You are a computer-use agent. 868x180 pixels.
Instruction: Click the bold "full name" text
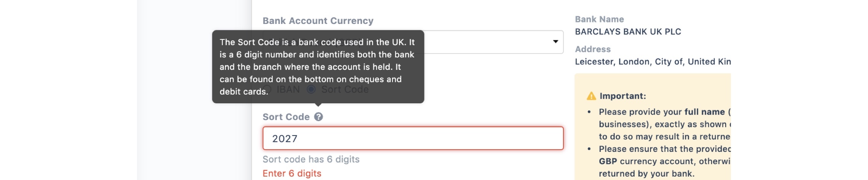(704, 112)
